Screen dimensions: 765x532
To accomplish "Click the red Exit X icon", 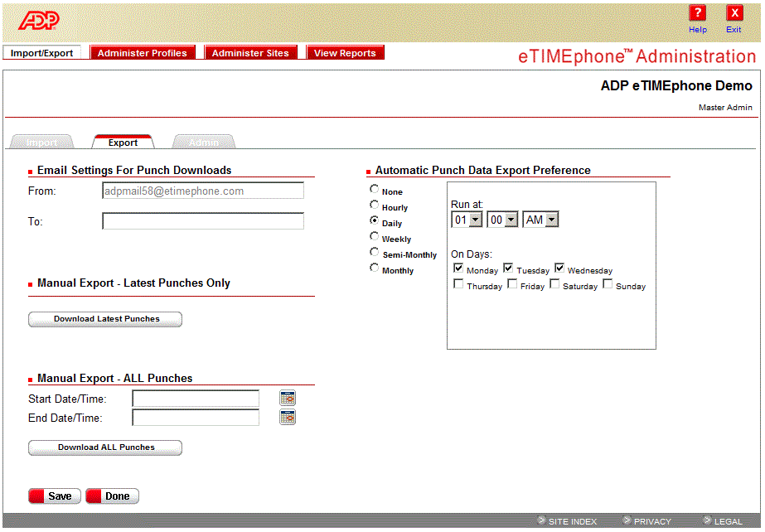I will (x=734, y=12).
